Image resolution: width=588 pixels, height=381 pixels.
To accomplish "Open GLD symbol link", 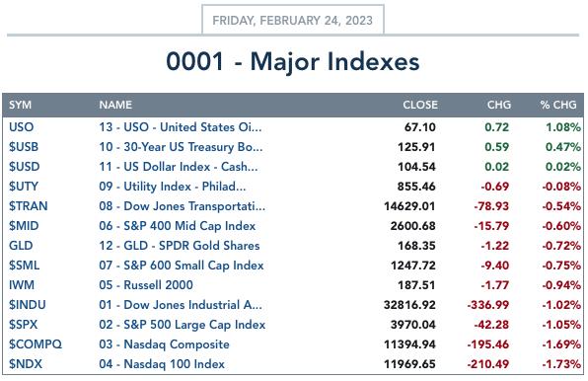I will click(21, 246).
